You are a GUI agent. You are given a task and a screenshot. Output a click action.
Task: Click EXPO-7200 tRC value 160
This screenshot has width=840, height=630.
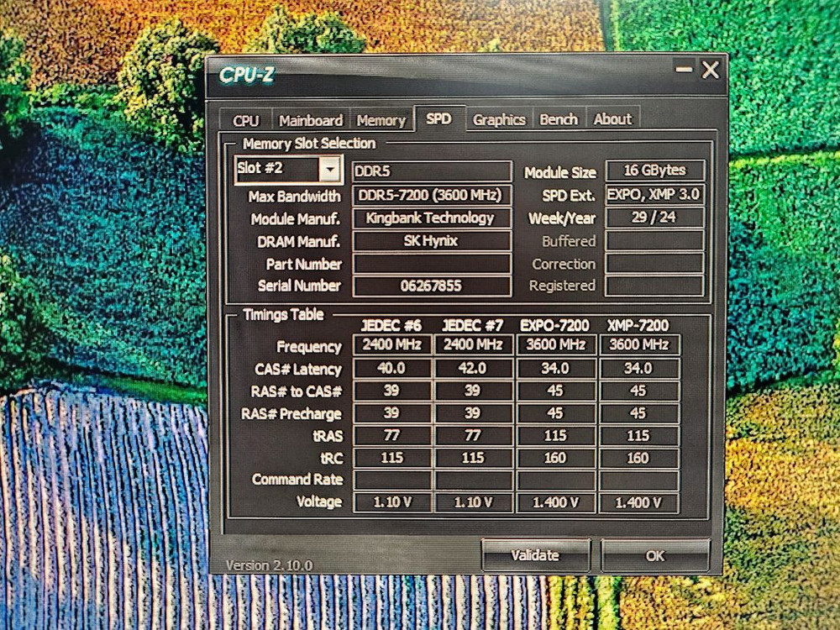pos(555,458)
